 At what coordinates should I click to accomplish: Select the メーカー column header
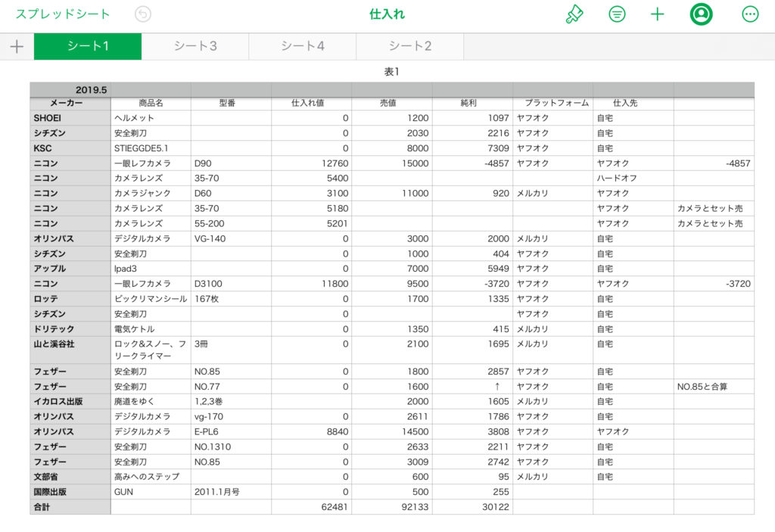[70, 103]
